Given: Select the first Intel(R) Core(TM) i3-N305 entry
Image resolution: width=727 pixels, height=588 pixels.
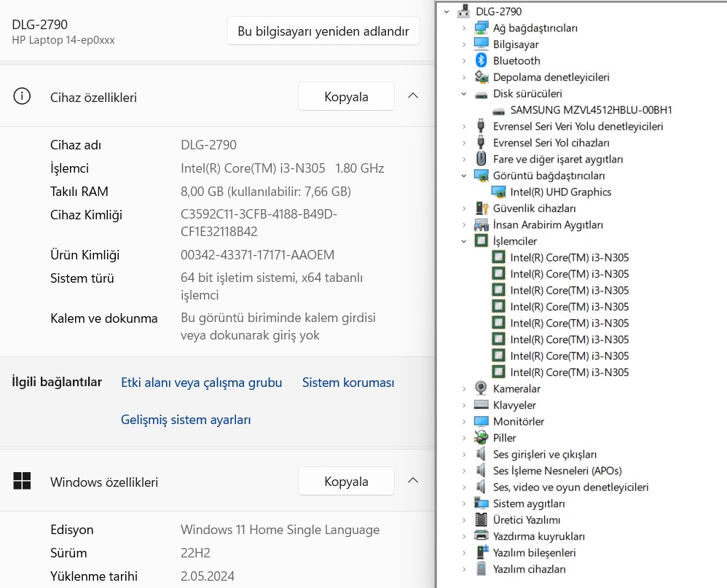Looking at the screenshot, I should click(570, 257).
